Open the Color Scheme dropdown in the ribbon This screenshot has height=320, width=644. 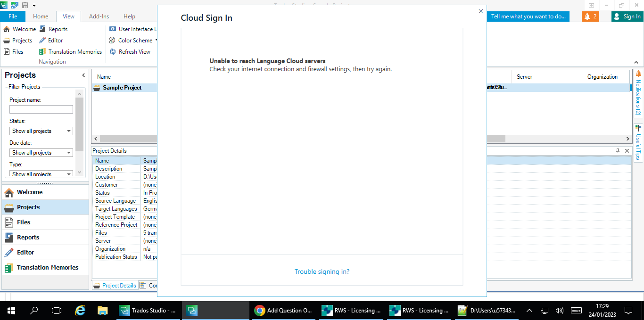click(132, 40)
